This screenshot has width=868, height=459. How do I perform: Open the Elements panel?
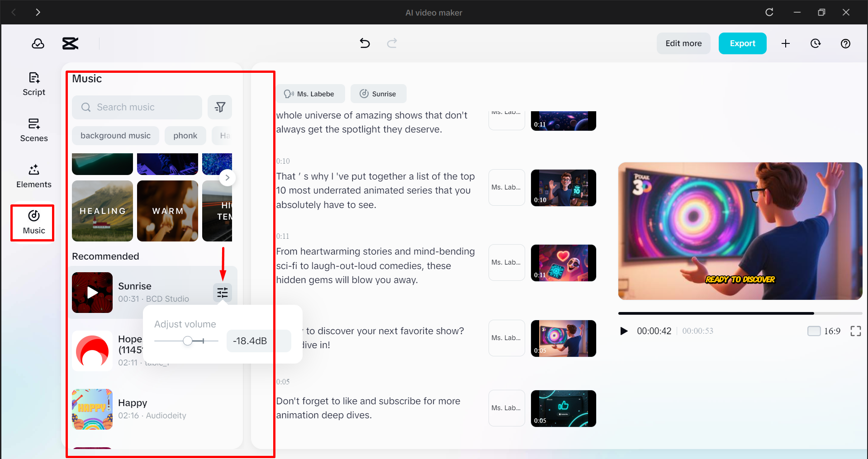click(x=33, y=176)
